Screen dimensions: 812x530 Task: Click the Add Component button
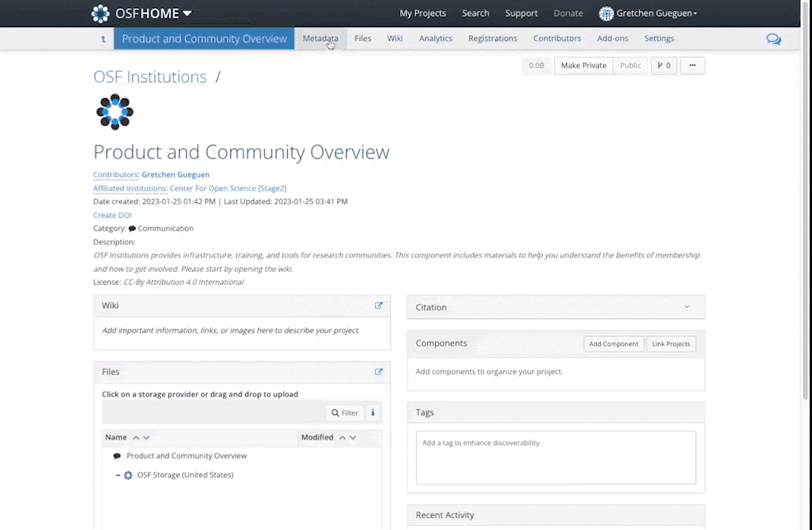[x=613, y=344]
